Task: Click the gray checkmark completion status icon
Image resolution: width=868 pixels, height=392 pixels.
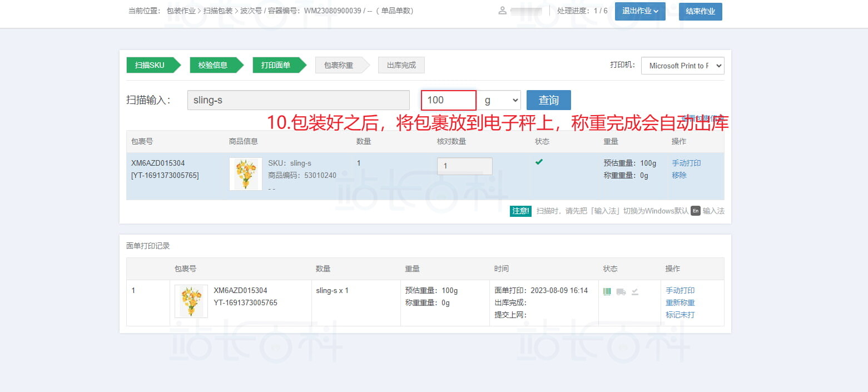Action: pyautogui.click(x=635, y=291)
